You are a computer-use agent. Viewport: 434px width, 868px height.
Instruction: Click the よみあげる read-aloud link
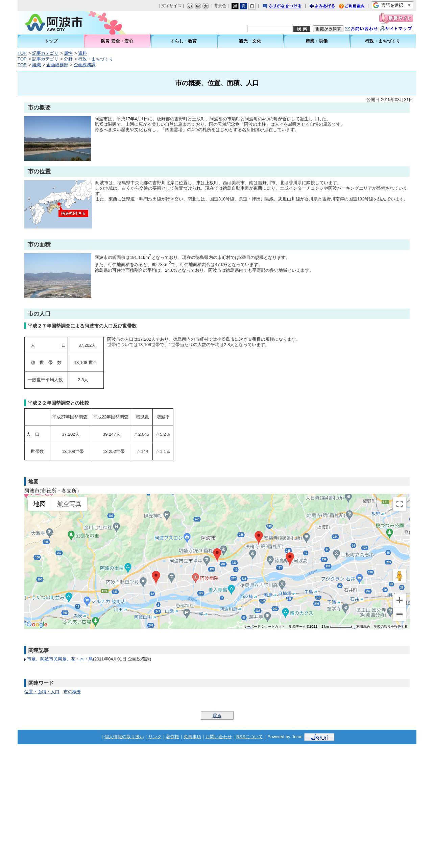point(325,6)
